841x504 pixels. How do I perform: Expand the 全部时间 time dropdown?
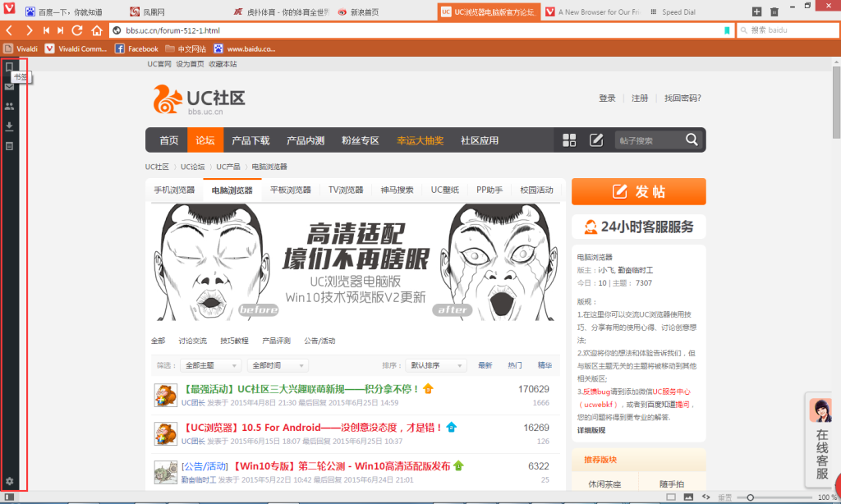pos(278,365)
